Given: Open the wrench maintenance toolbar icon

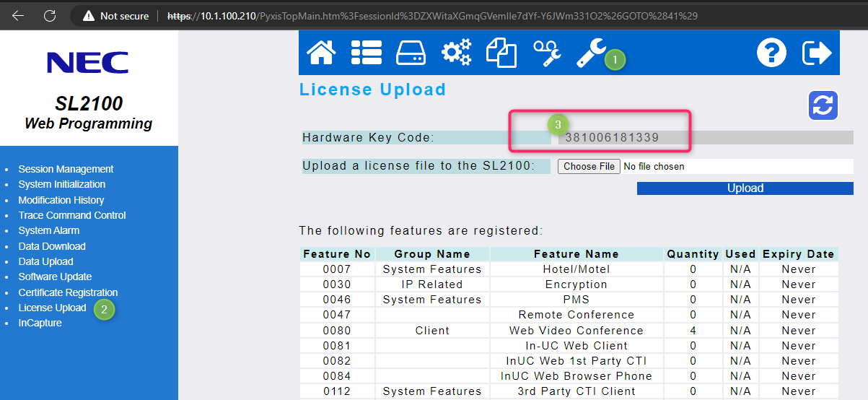Looking at the screenshot, I should coord(592,53).
